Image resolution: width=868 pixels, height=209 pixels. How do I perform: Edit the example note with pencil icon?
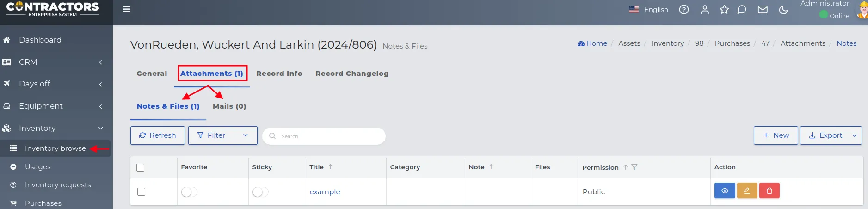pos(747,191)
